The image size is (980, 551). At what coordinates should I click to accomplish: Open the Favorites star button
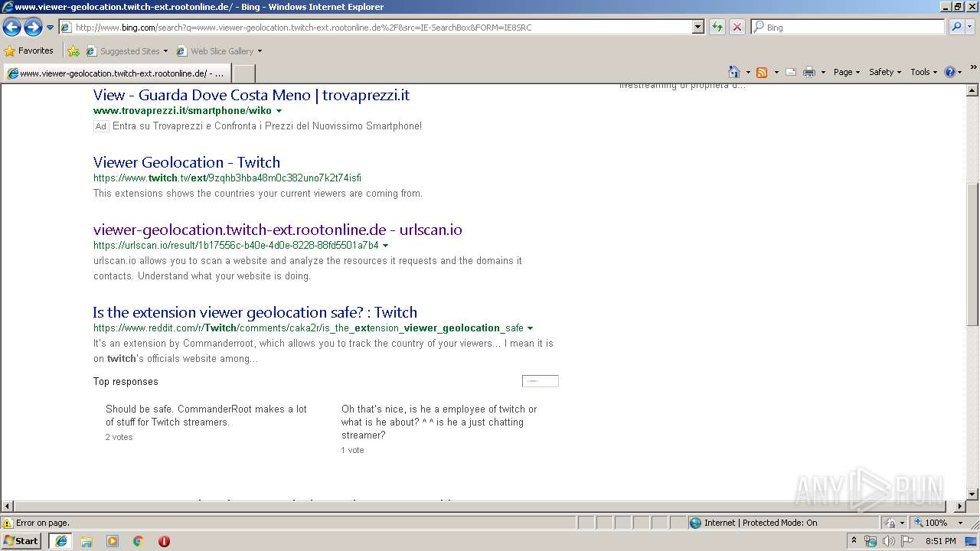click(x=29, y=51)
